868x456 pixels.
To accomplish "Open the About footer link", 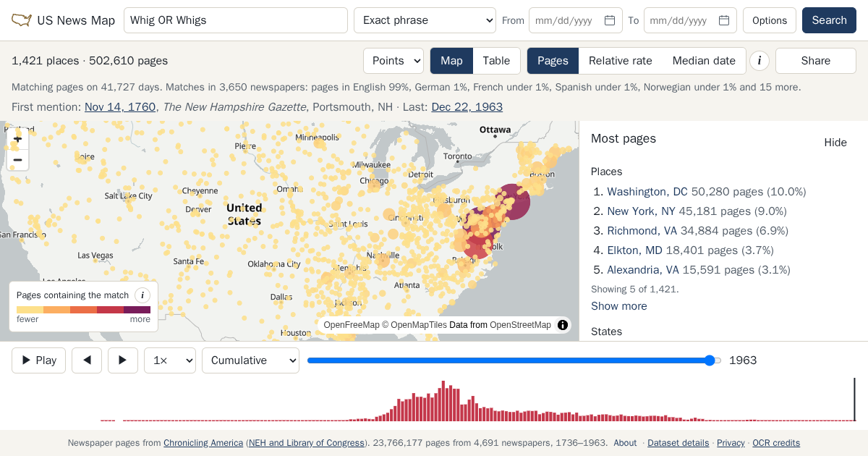I will pos(625,443).
